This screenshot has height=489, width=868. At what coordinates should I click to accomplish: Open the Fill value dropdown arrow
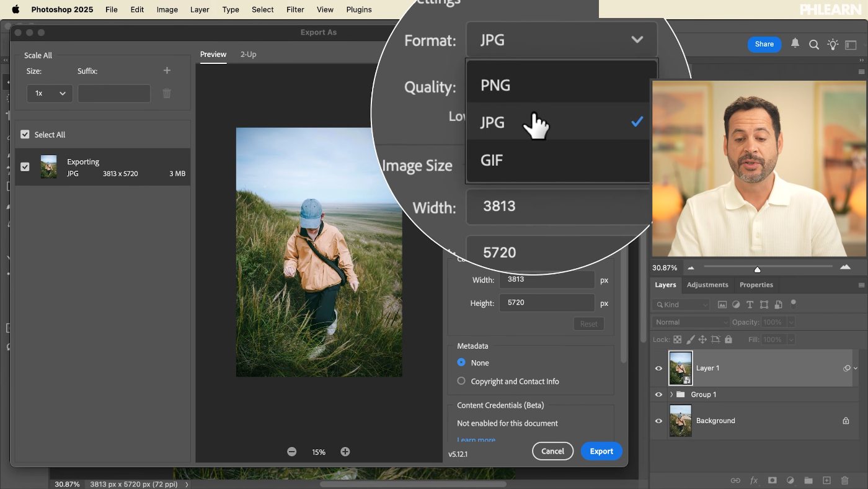(x=790, y=339)
